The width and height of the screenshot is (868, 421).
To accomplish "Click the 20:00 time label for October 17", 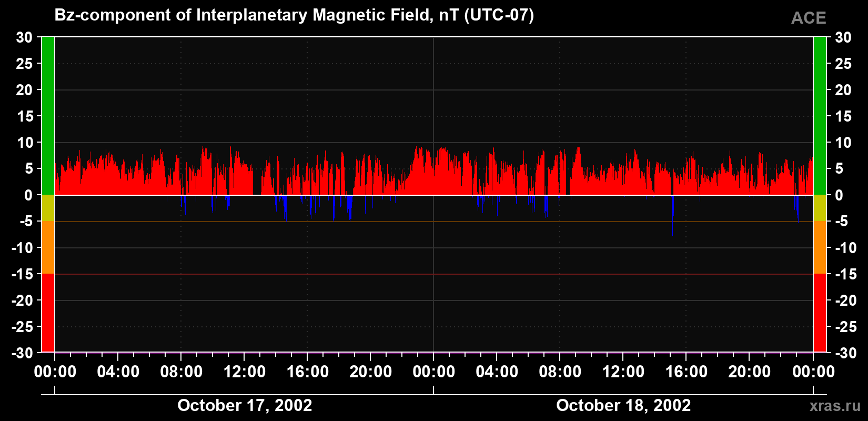I will point(371,372).
